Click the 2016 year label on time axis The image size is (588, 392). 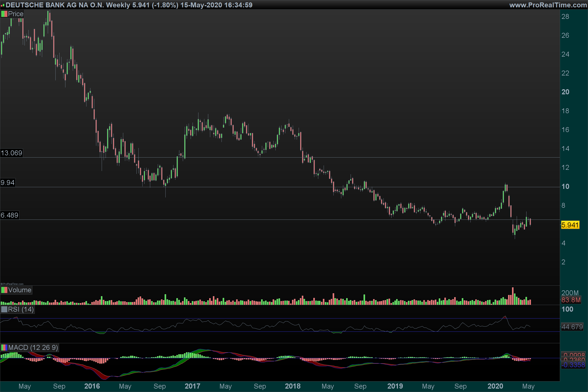pyautogui.click(x=92, y=386)
